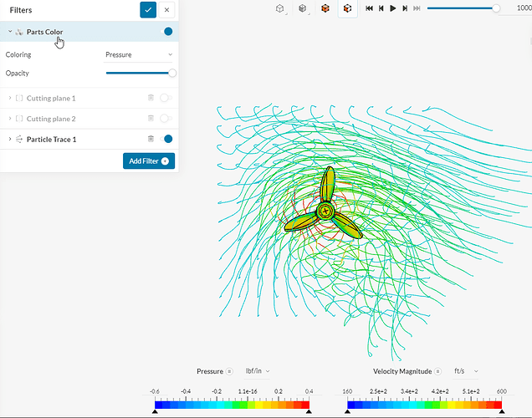
Task: Select the solid orange cube render mode
Action: pyautogui.click(x=325, y=8)
